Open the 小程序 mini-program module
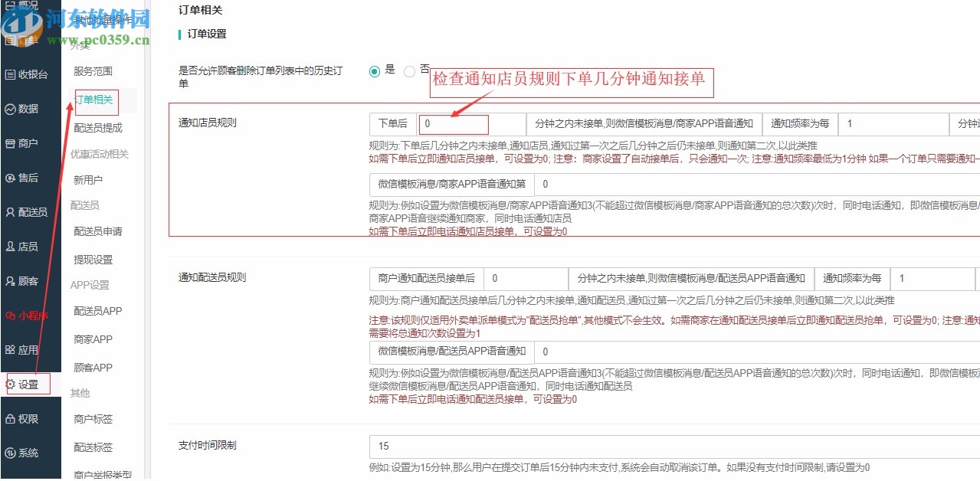 click(31, 315)
